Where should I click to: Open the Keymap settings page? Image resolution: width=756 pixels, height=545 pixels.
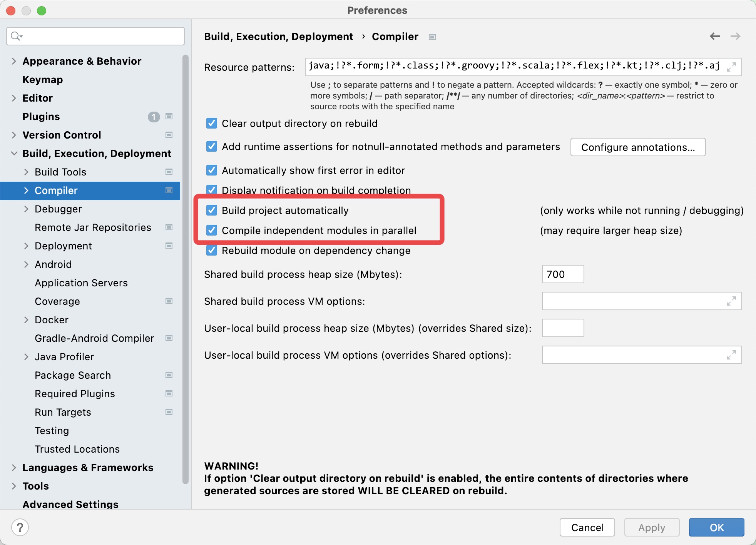tap(43, 80)
